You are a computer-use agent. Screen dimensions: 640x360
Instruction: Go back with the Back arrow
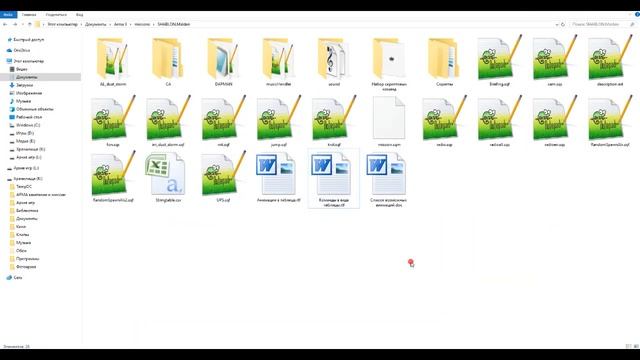5,24
